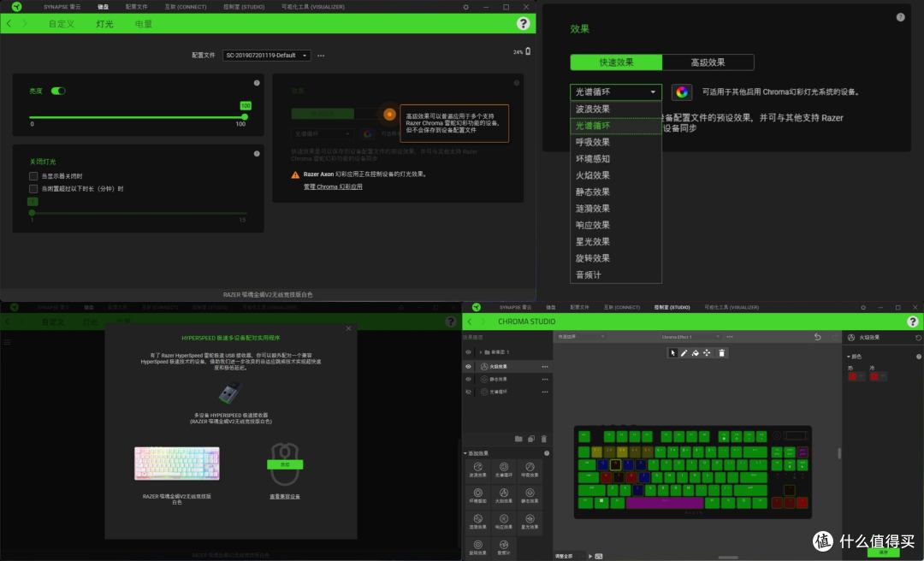Select the pen tool in Chroma Studio

tap(684, 353)
